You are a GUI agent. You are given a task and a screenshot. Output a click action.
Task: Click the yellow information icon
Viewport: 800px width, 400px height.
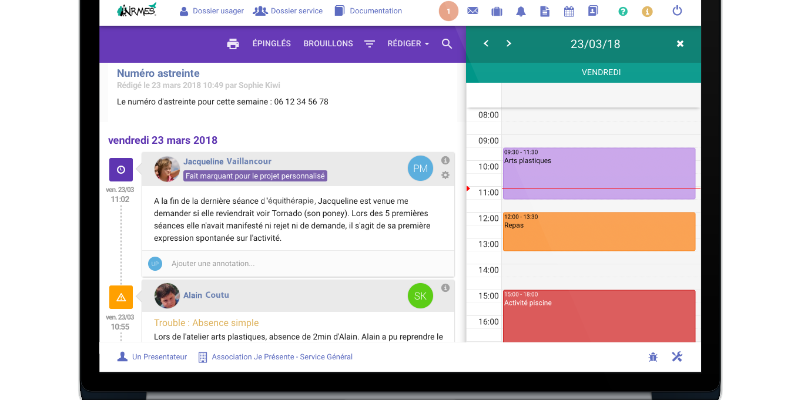[x=647, y=11]
